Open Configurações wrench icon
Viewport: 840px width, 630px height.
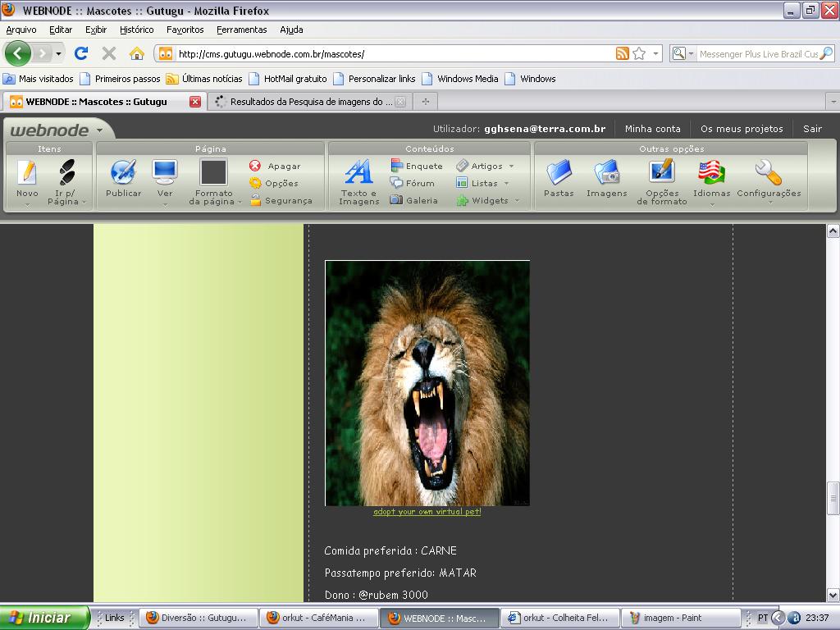pyautogui.click(x=768, y=172)
